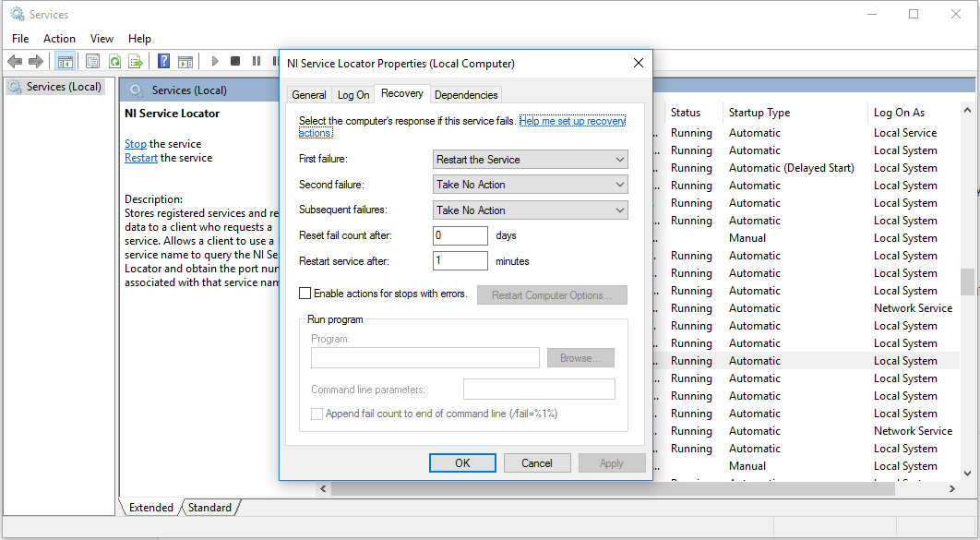The width and height of the screenshot is (980, 540).
Task: Click the Reset fail count after field
Action: coord(460,235)
